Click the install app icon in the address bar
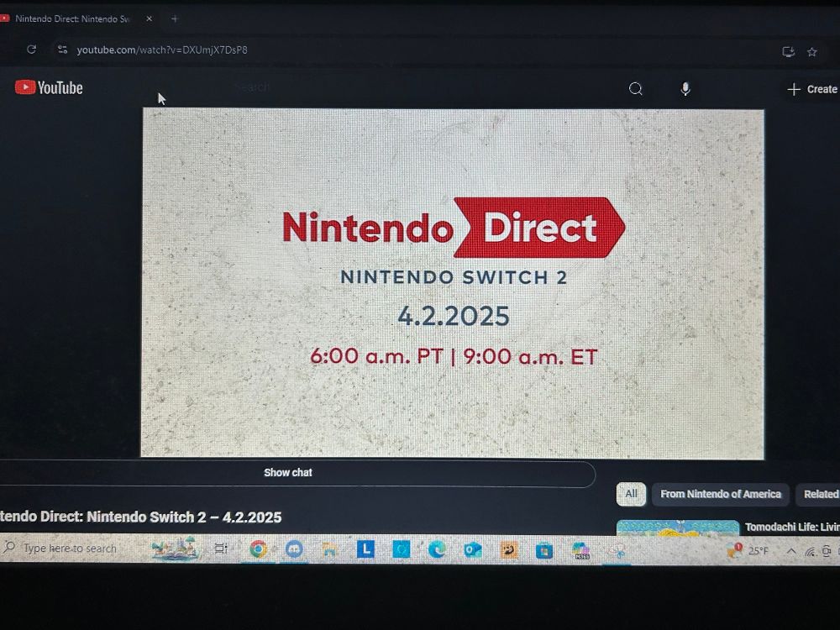The width and height of the screenshot is (840, 630). point(788,51)
